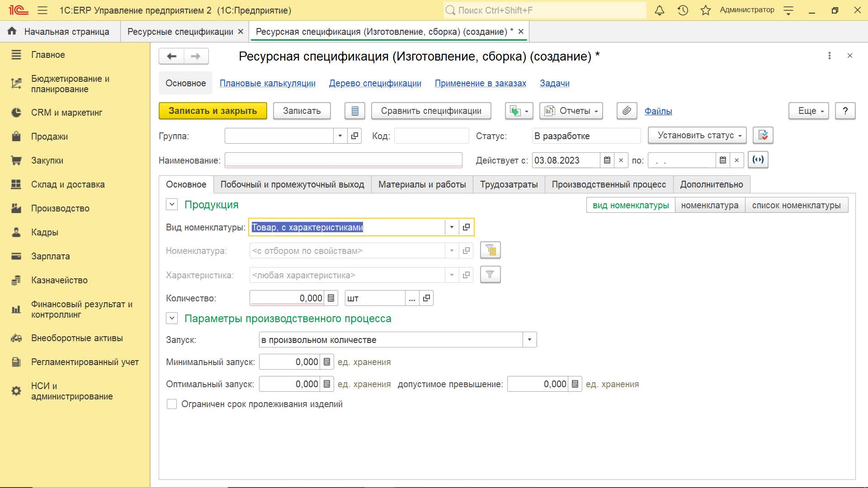The height and width of the screenshot is (488, 868).
Task: Open Дерево спецификации link
Action: 375,83
